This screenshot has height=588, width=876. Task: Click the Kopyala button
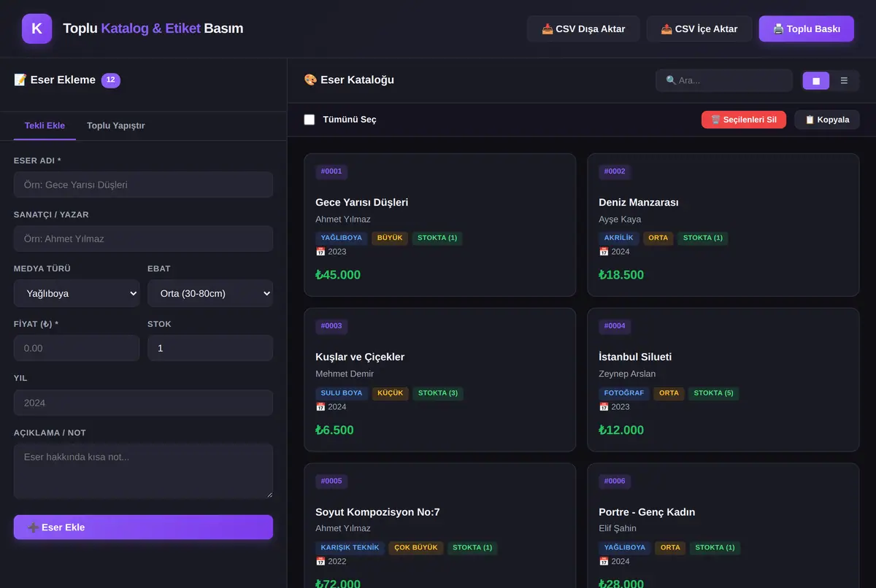pos(827,120)
